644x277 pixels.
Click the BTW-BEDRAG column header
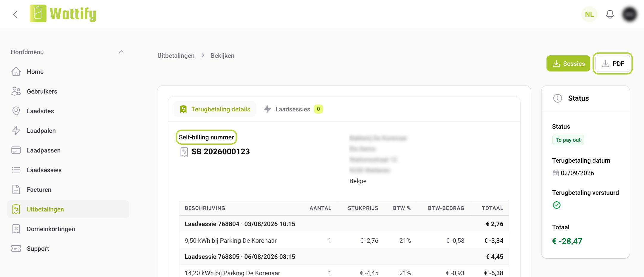446,208
